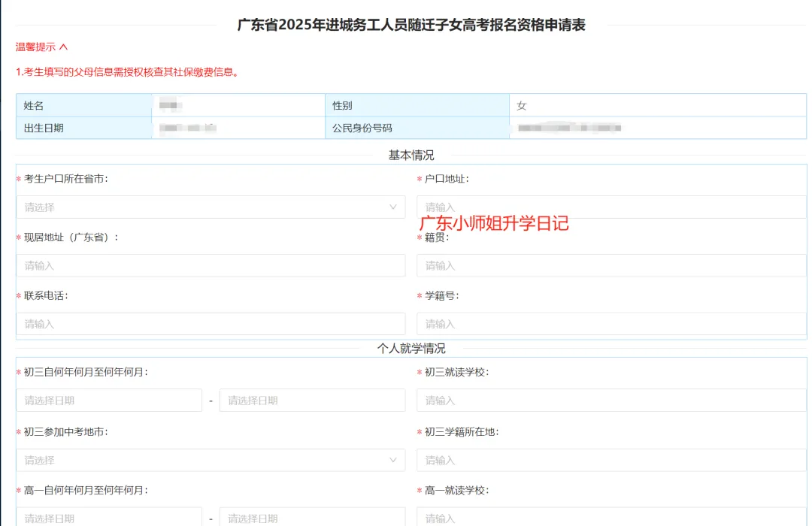Click the page title 高考报名资格申请表
The image size is (812, 526).
411,25
